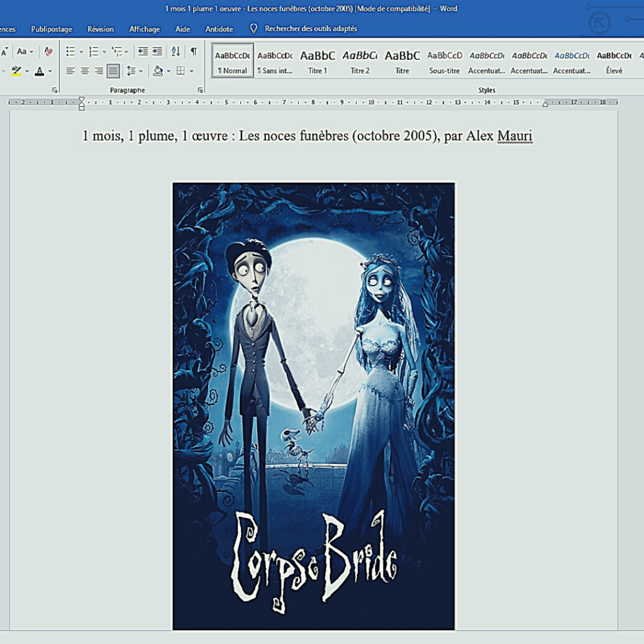Click the text highlight color icon
This screenshot has width=644, height=644.
pos(16,71)
